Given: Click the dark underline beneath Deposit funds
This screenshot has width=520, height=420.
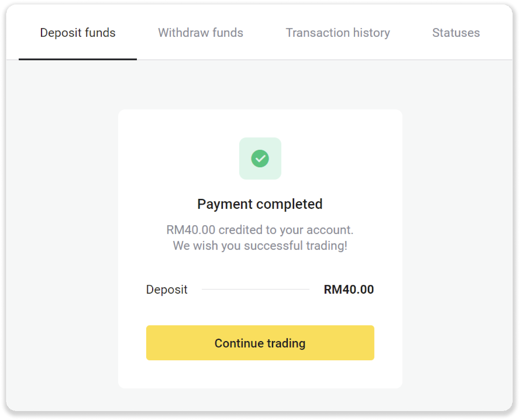Looking at the screenshot, I should (78, 59).
